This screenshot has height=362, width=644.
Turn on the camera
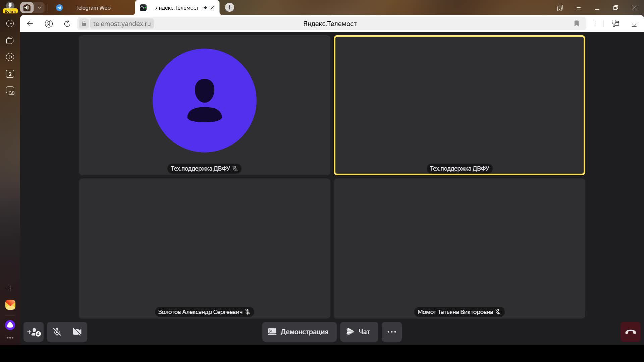click(77, 332)
